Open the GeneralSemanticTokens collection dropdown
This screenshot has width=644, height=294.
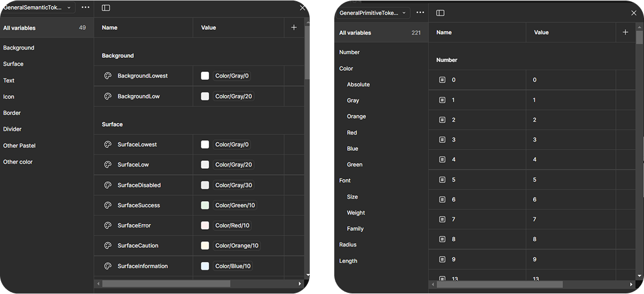point(37,8)
